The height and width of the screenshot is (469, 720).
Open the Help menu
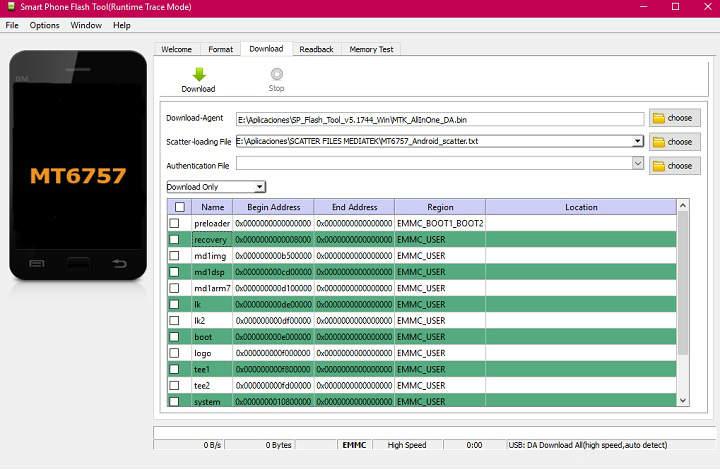122,25
